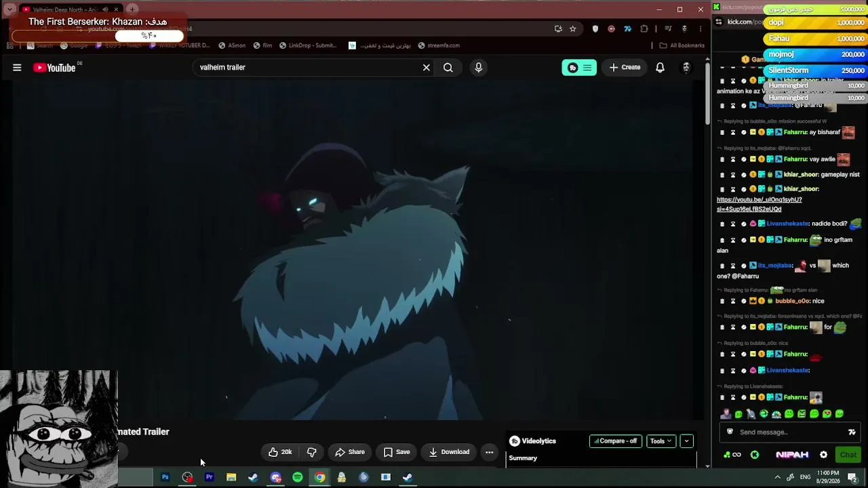
Task: Open the LinkDrop - Submit bookmark
Action: pos(308,45)
